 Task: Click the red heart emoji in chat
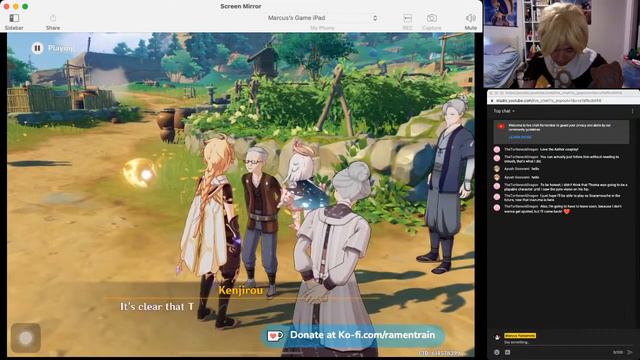(567, 211)
